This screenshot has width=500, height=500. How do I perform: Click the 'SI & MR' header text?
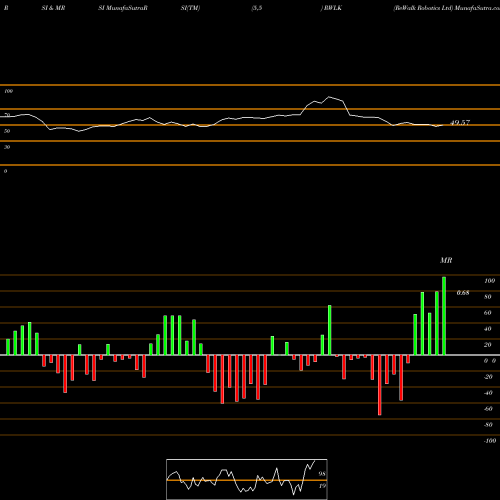click(x=53, y=8)
